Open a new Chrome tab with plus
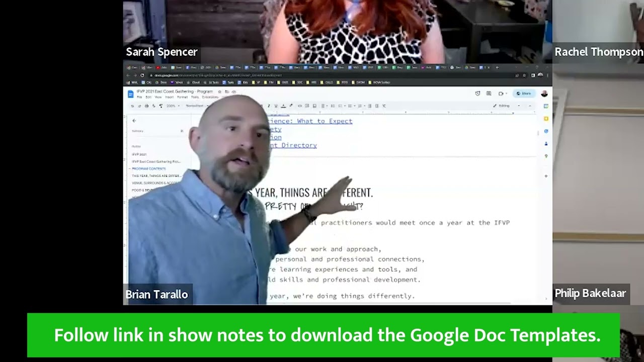The height and width of the screenshot is (362, 644). pos(497,67)
